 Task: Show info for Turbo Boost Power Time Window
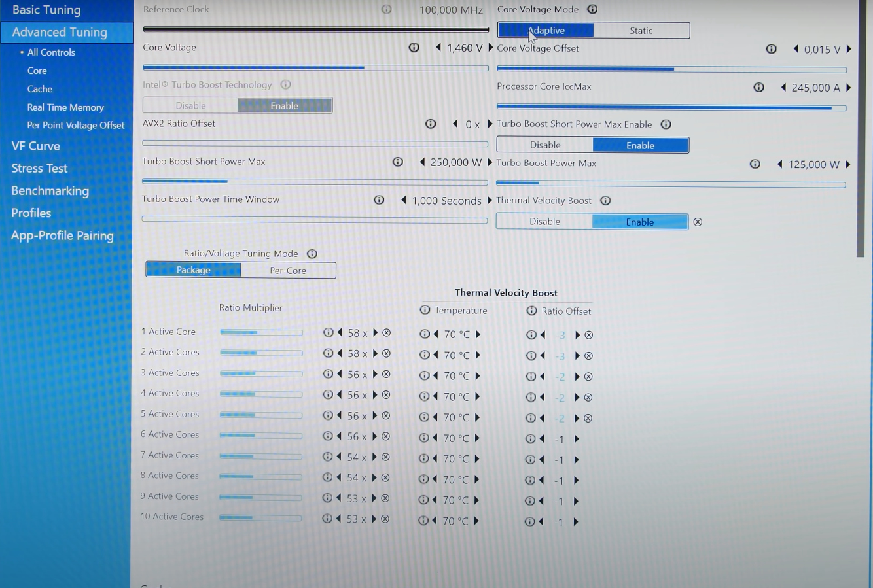[379, 200]
